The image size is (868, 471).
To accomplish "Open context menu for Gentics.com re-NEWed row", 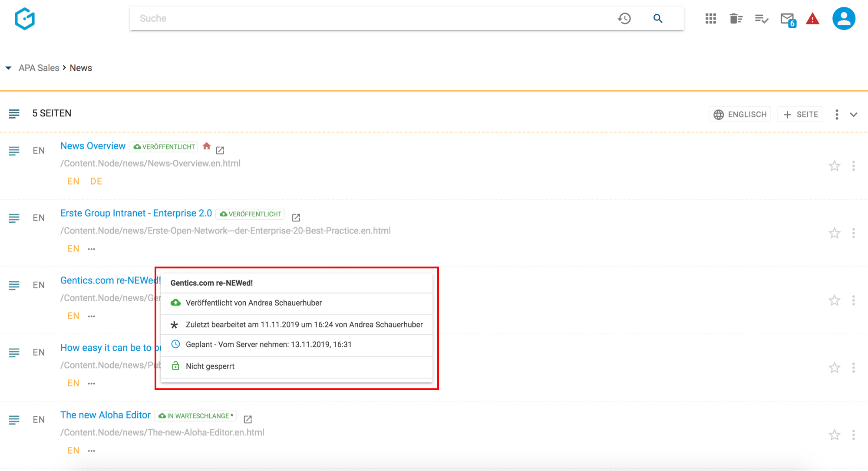I will 854,300.
